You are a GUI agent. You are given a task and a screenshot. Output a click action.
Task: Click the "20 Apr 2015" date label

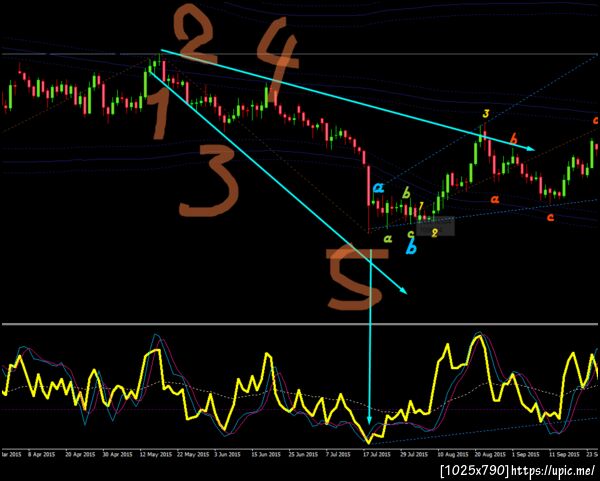[x=80, y=455]
